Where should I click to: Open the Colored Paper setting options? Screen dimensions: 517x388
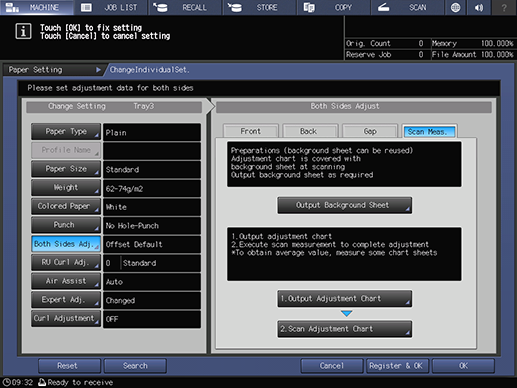click(x=66, y=206)
